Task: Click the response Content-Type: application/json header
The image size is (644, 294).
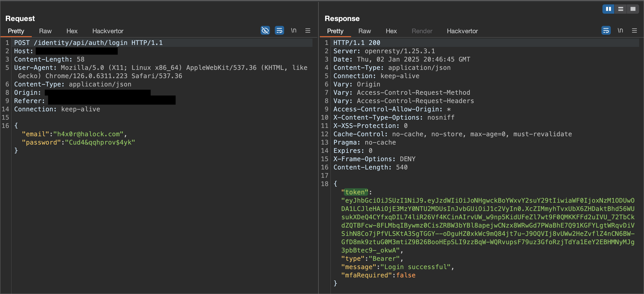Action: point(392,68)
